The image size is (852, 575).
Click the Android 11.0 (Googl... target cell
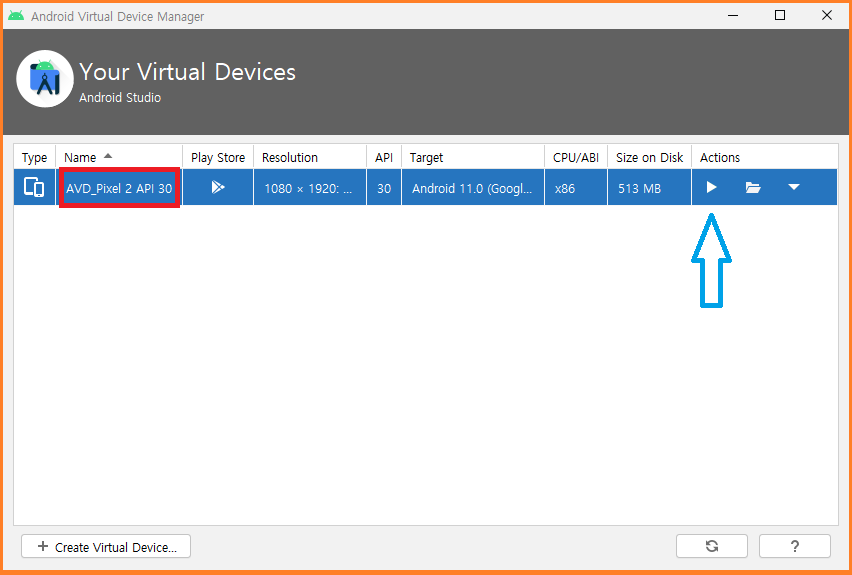point(473,188)
